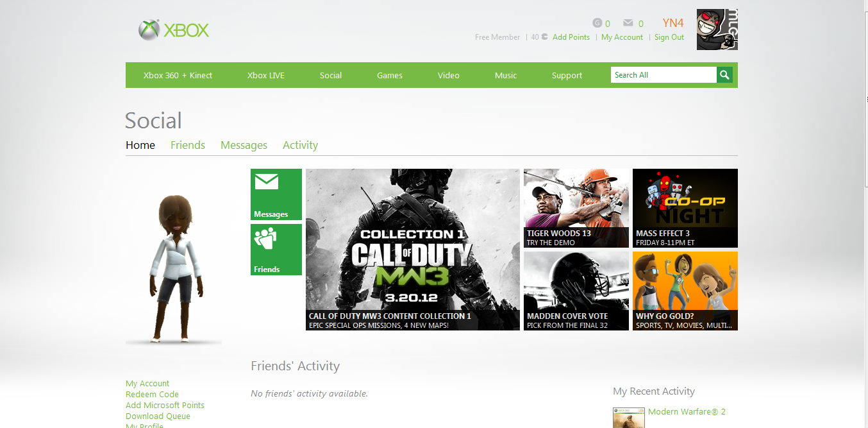Screen dimensions: 868x428
Task: Click the My Account header link
Action: point(622,37)
